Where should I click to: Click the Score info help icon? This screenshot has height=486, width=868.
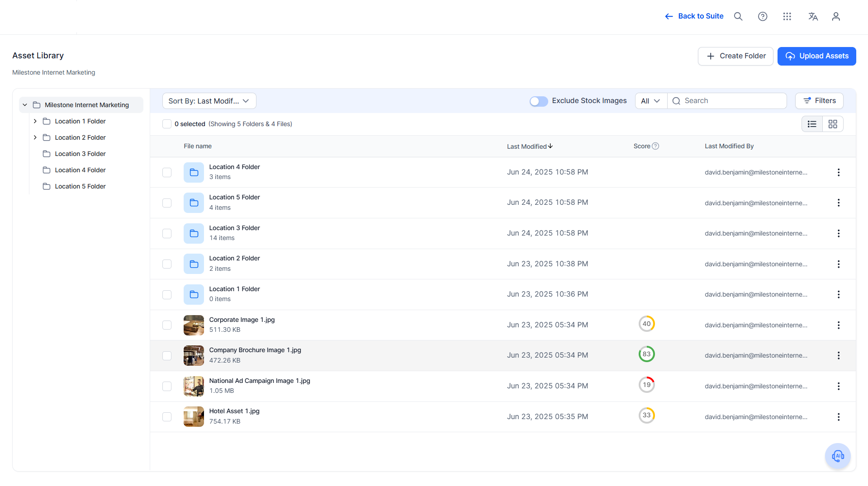pos(655,146)
